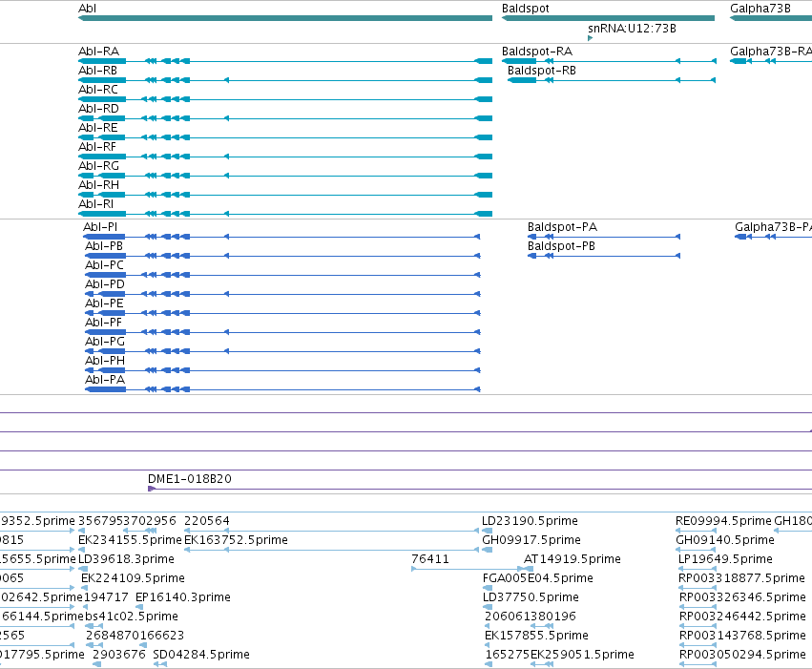Select the Abl-PD protein label
Image resolution: width=812 pixels, height=669 pixels.
pyautogui.click(x=105, y=284)
